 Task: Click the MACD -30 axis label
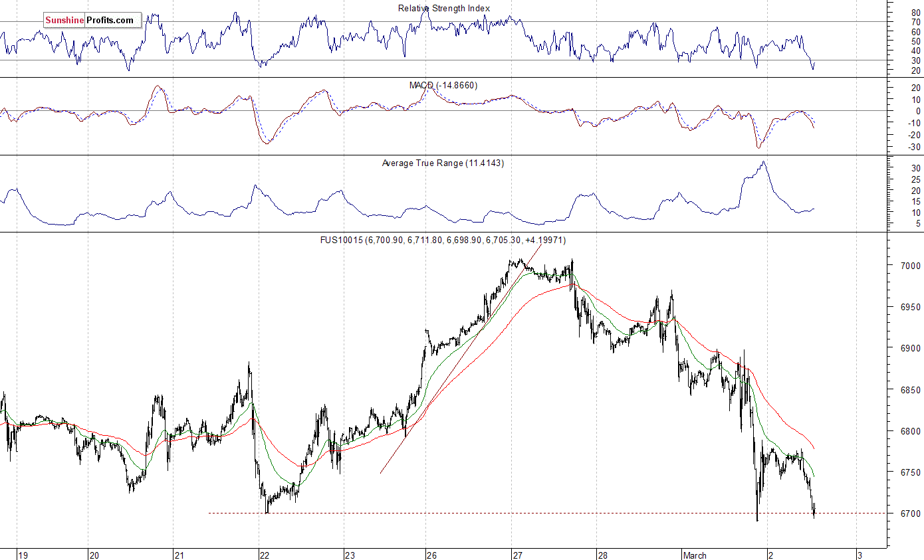913,147
